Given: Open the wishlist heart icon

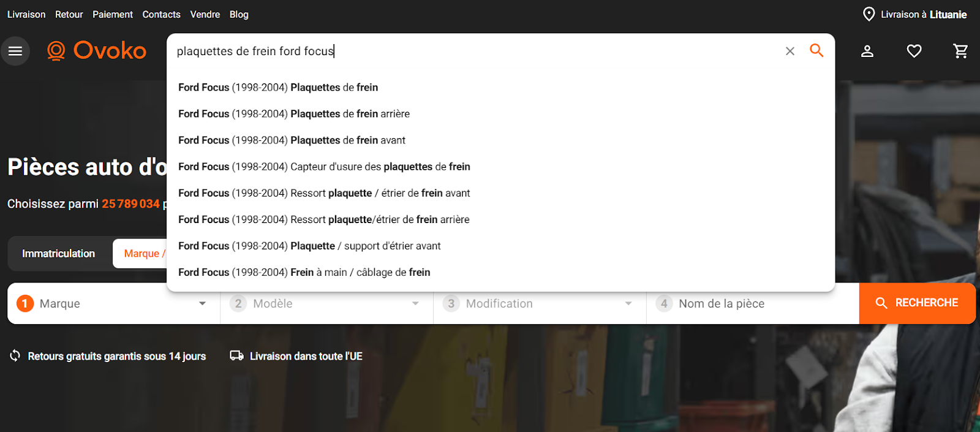Looking at the screenshot, I should [914, 51].
